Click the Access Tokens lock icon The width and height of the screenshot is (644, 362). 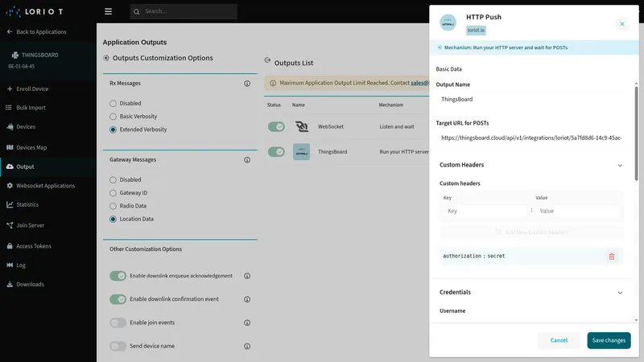[10, 246]
